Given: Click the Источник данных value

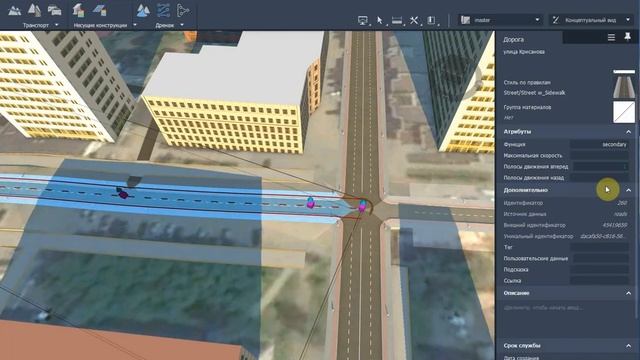Looking at the screenshot, I should click(620, 214).
